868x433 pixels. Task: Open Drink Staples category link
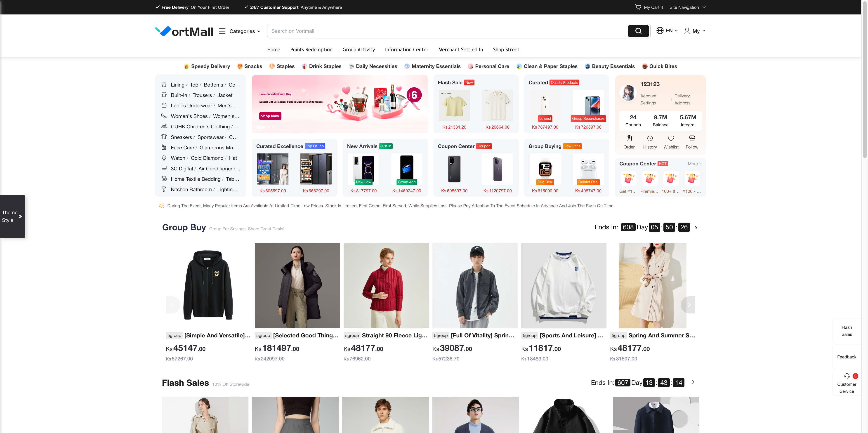[x=325, y=66]
